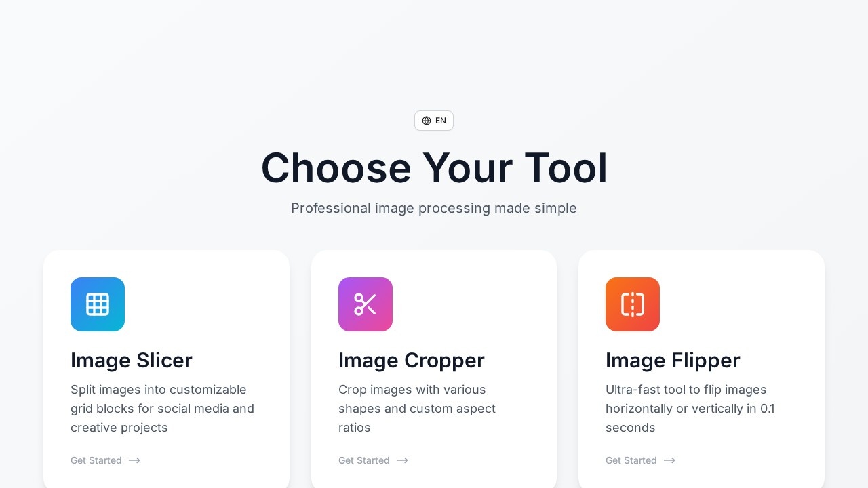Select the Image Cropper card description text
This screenshot has width=868, height=488.
coord(417,409)
